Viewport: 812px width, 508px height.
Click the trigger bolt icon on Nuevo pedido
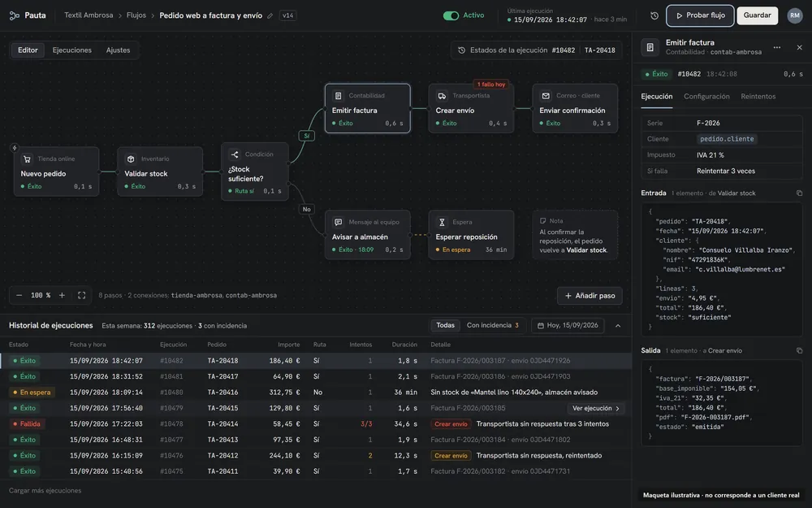coord(15,148)
